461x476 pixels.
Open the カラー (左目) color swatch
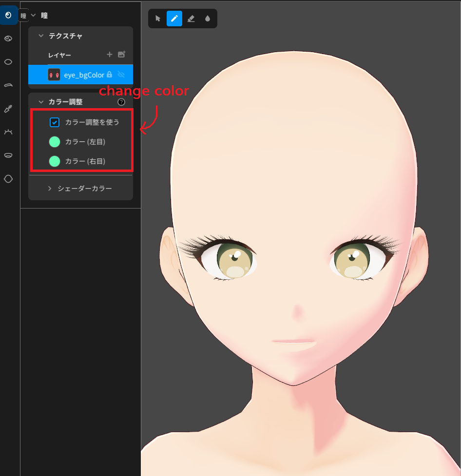point(55,142)
